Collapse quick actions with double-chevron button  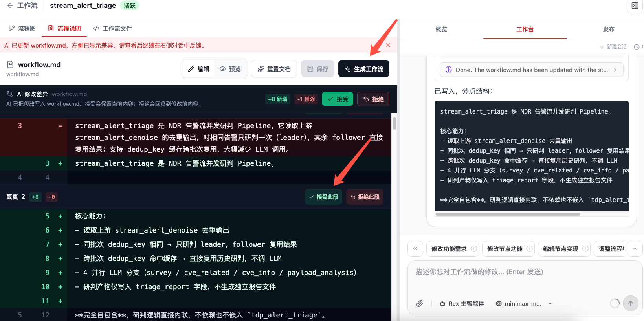click(415, 249)
